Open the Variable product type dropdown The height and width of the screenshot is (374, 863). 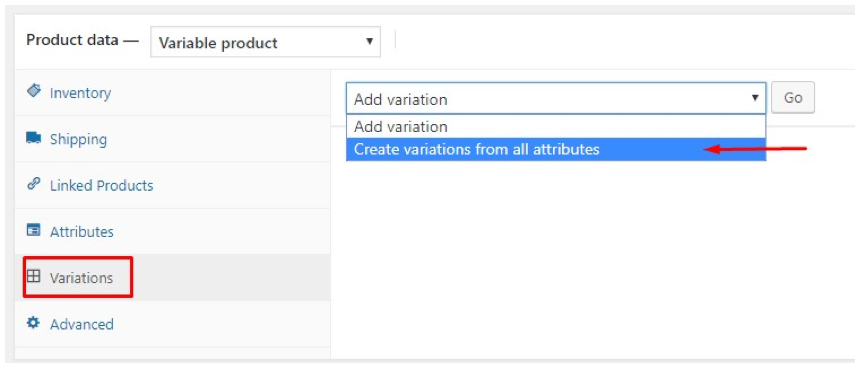tap(265, 42)
